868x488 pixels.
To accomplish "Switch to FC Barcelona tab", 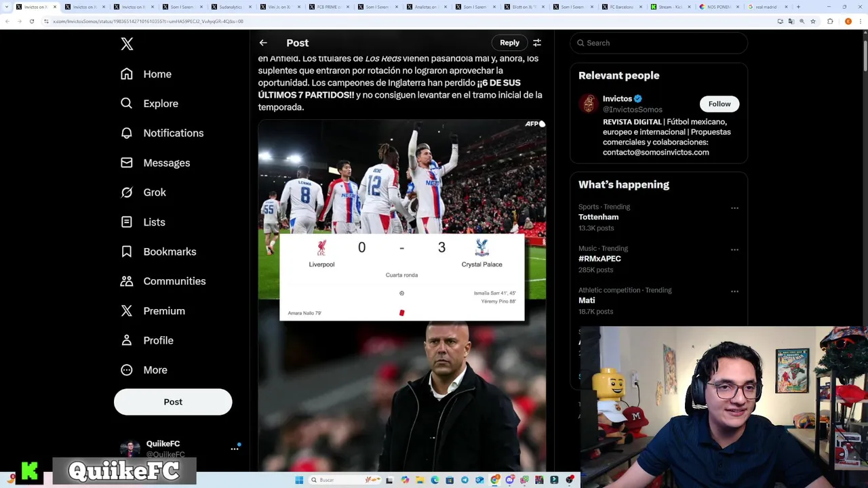I will tap(621, 7).
